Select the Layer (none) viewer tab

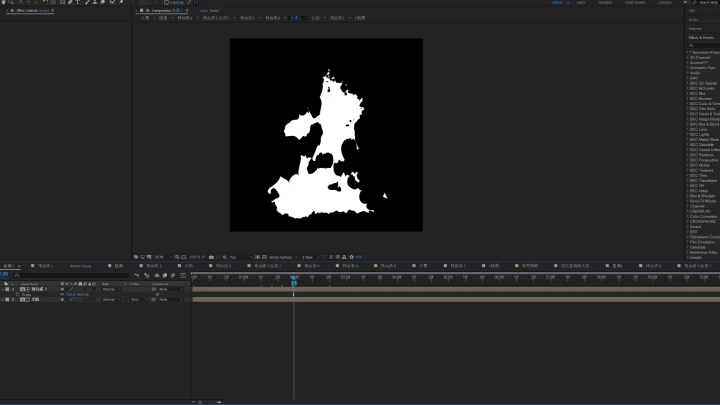point(209,10)
